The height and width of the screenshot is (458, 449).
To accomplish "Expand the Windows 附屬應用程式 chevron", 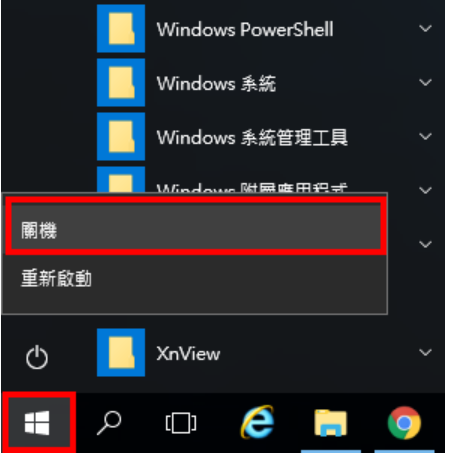I will coord(425,190).
